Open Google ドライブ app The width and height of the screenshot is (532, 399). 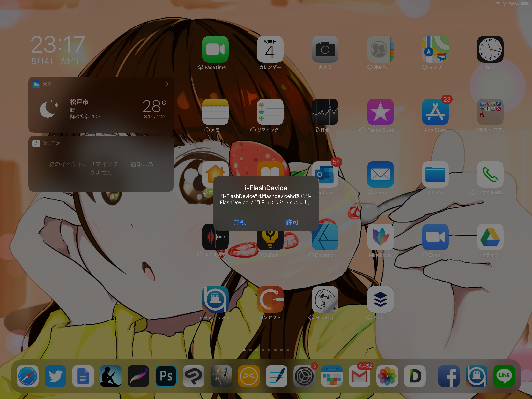490,237
